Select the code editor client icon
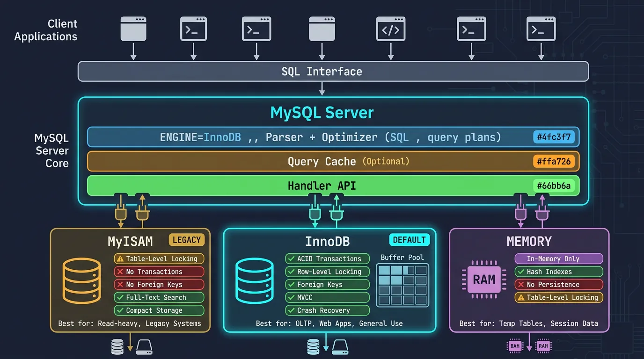 pyautogui.click(x=391, y=29)
